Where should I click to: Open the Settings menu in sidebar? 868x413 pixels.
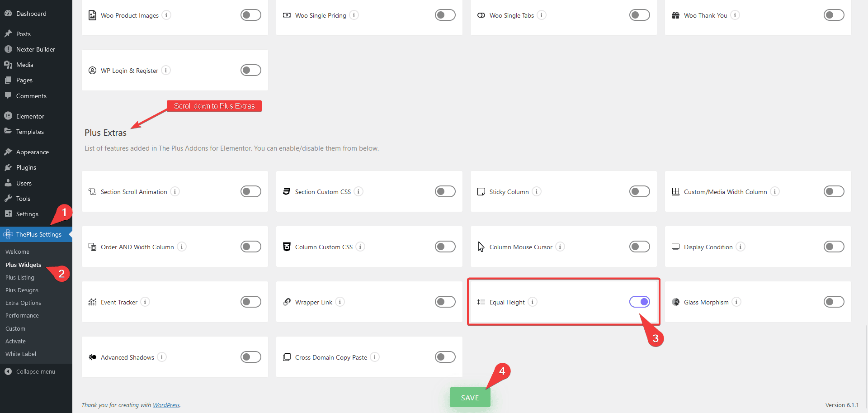pyautogui.click(x=27, y=214)
